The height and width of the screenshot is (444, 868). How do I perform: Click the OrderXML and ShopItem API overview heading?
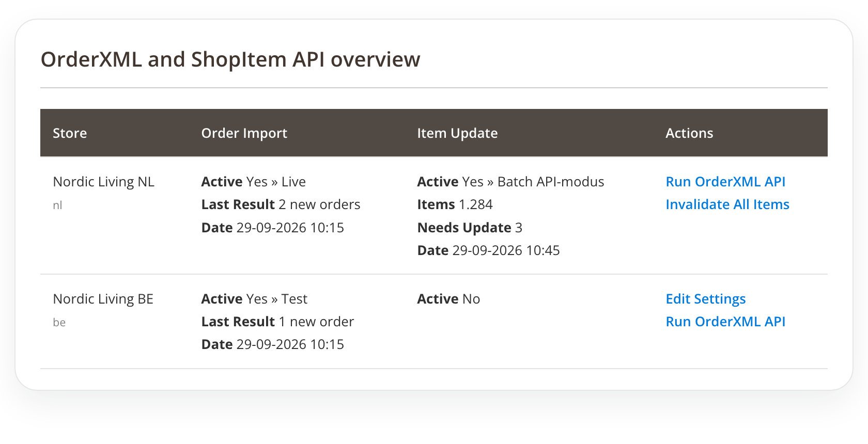point(230,59)
